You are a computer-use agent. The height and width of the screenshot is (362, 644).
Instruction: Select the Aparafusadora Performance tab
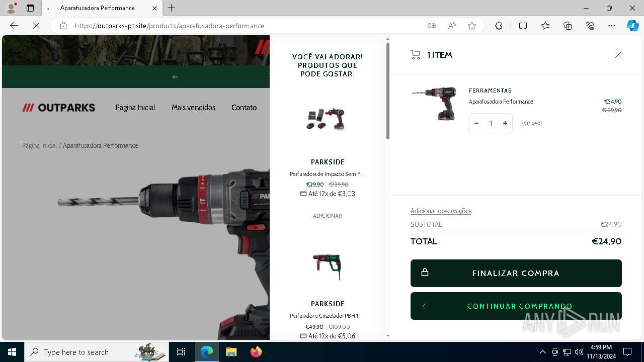coord(102,8)
